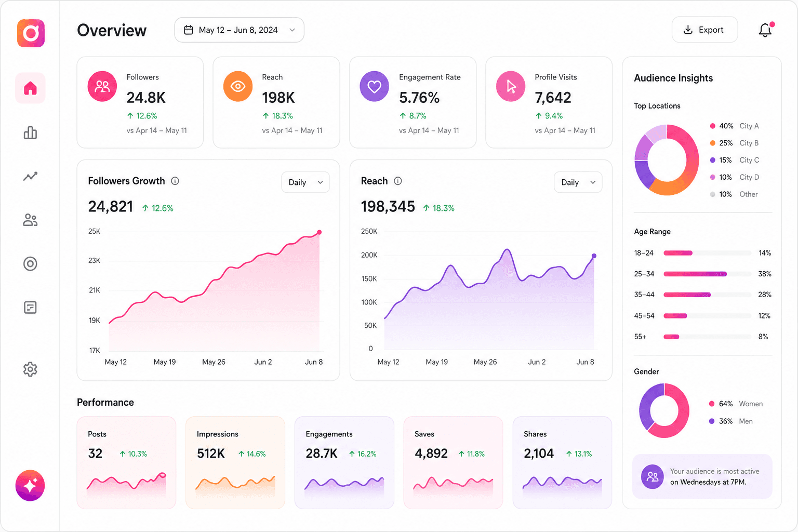798x532 pixels.
Task: Click the Followers card people icon
Action: [x=102, y=86]
